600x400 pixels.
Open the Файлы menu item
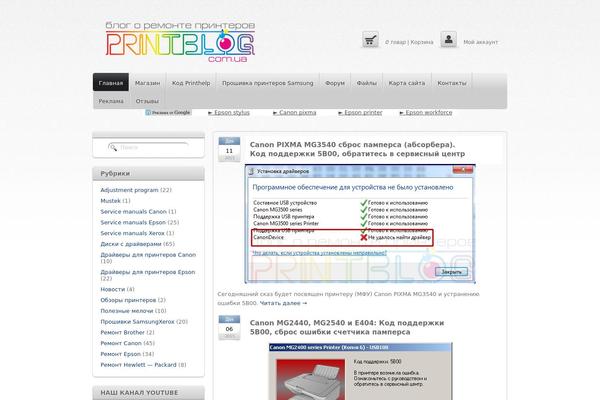[367, 83]
